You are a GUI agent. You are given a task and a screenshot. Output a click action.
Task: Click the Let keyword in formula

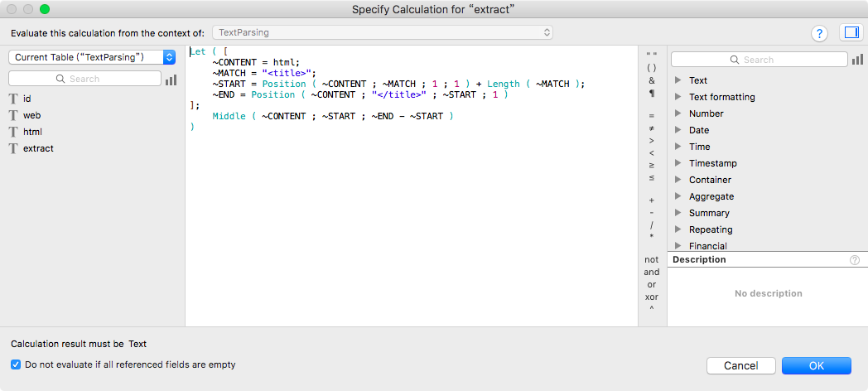198,52
